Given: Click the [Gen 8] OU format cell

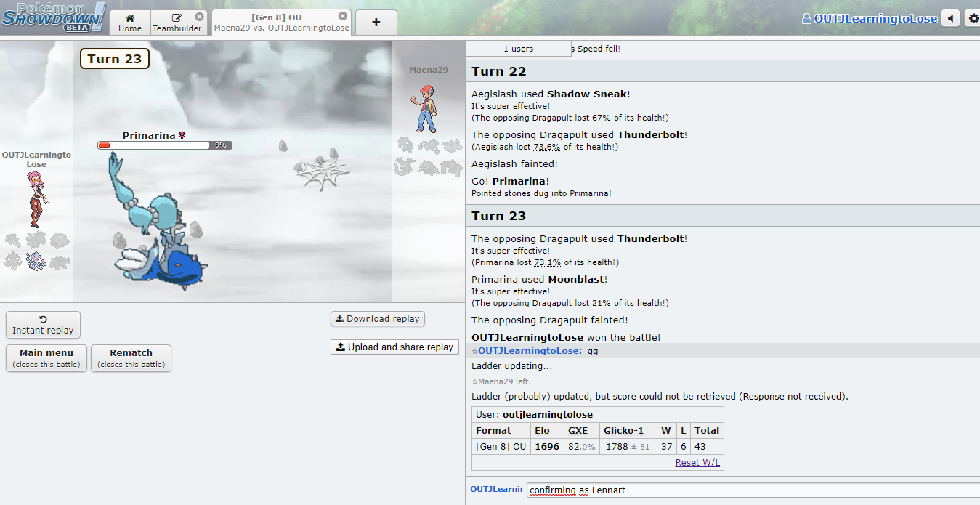Looking at the screenshot, I should click(501, 447).
